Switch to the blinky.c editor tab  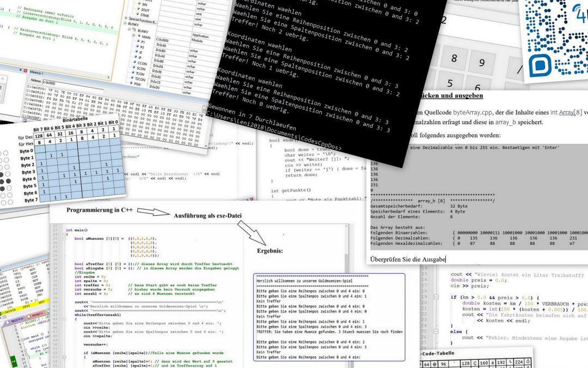(37, 314)
